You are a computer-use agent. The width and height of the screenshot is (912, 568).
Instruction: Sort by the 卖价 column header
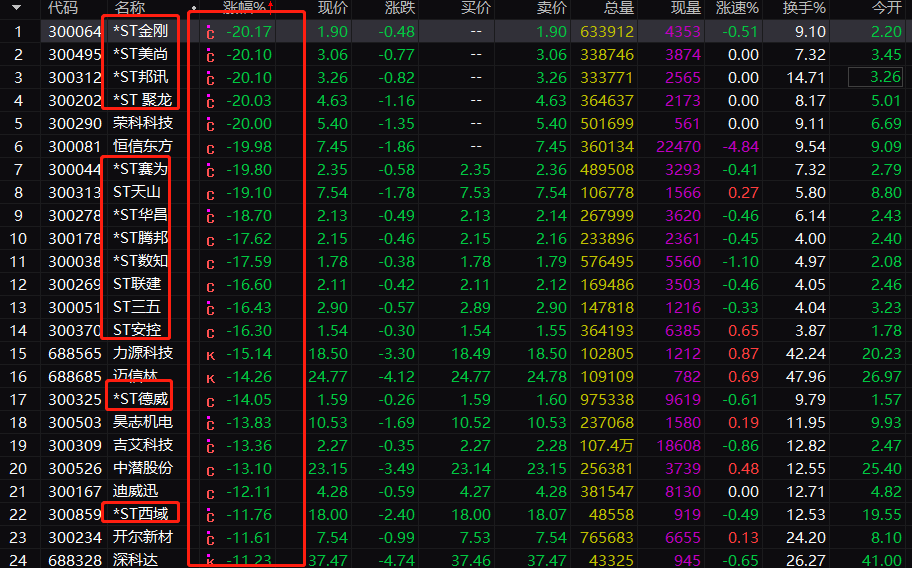click(x=551, y=8)
